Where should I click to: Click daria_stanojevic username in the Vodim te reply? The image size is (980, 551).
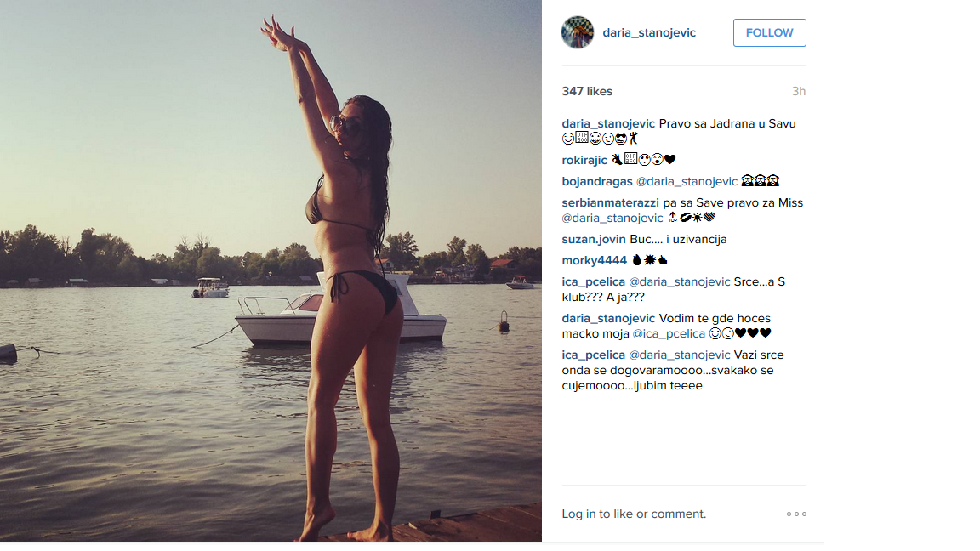(608, 319)
